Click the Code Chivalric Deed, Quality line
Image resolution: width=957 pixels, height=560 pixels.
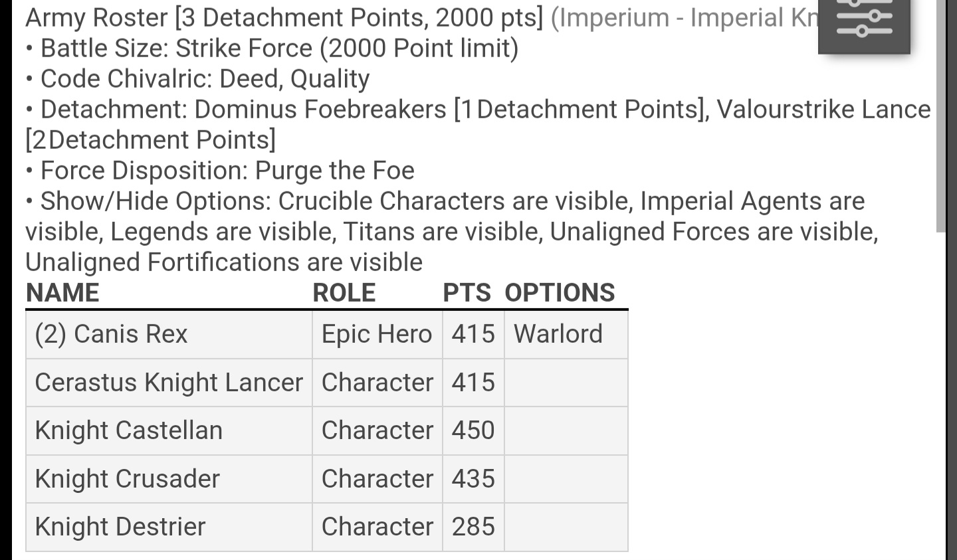(198, 79)
